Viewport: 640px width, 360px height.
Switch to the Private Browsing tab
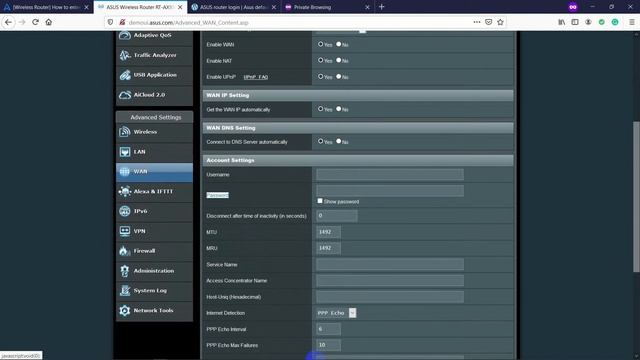point(327,7)
